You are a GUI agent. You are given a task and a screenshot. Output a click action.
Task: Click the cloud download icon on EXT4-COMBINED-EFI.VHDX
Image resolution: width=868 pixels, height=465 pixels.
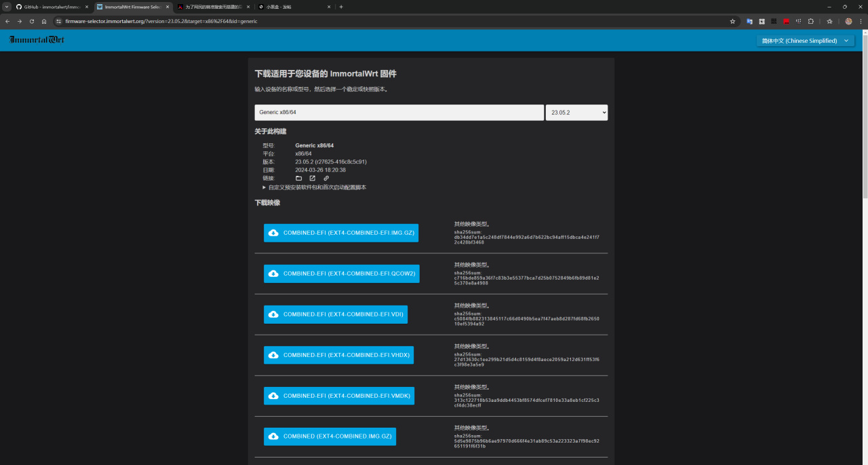pos(273,355)
